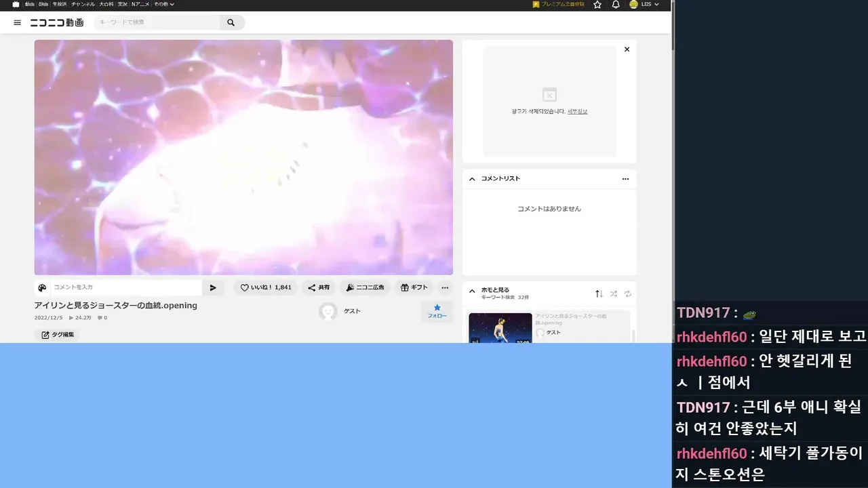Open the ゲスト uploader avatar
The width and height of the screenshot is (868, 488).
[x=328, y=311]
